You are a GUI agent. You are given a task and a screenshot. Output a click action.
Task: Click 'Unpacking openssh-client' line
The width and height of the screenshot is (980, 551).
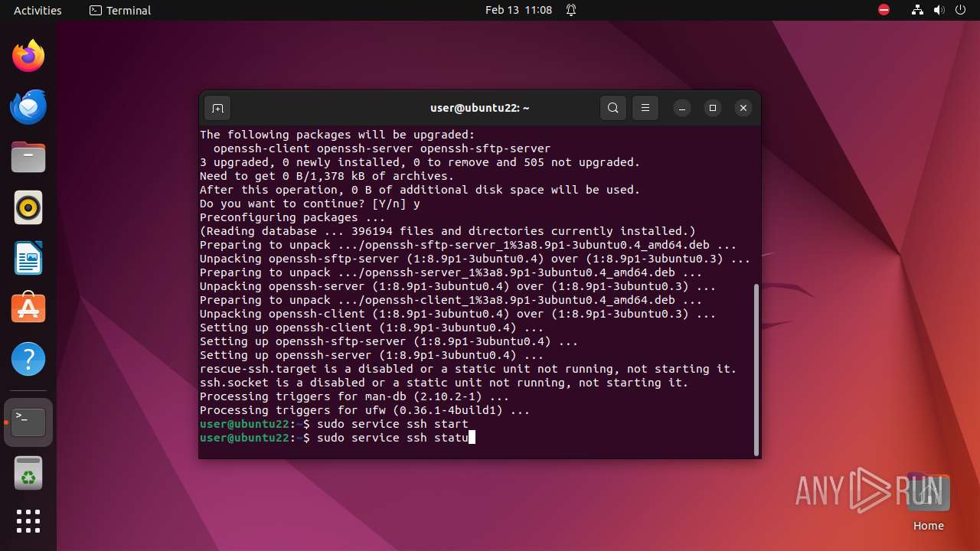458,314
